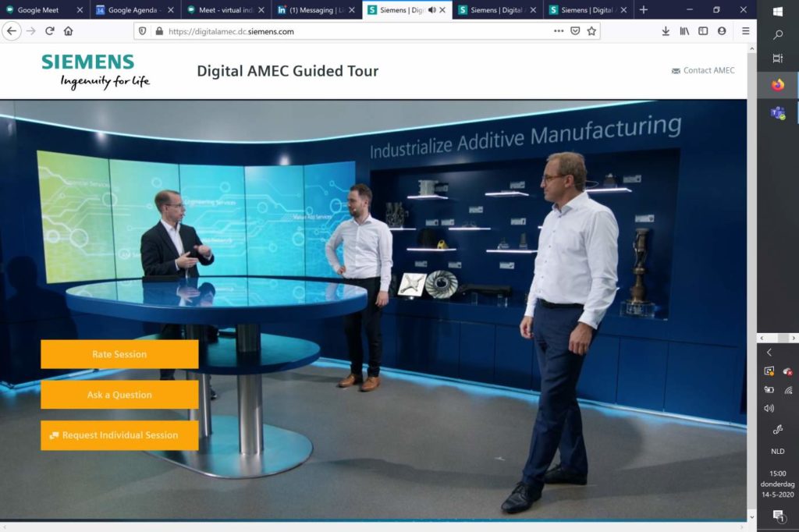The height and width of the screenshot is (532, 799).
Task: Open the Firefox downloads panel
Action: point(666,31)
